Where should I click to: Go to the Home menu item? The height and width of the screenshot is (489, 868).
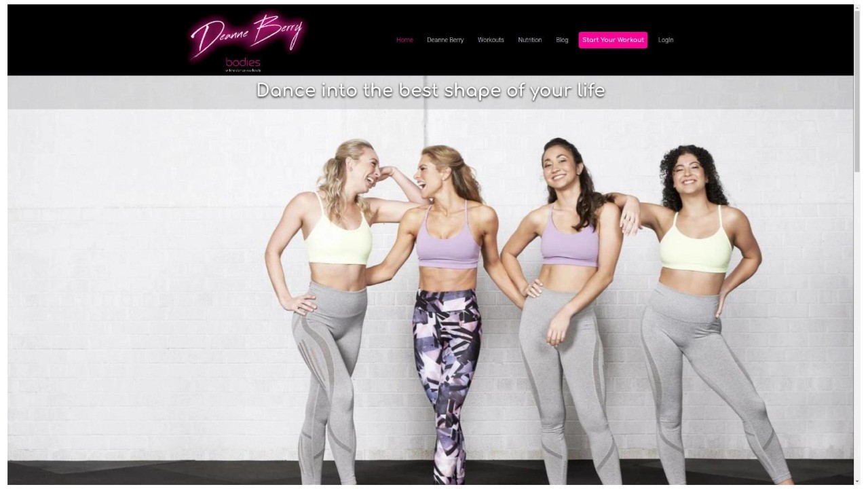click(x=404, y=40)
